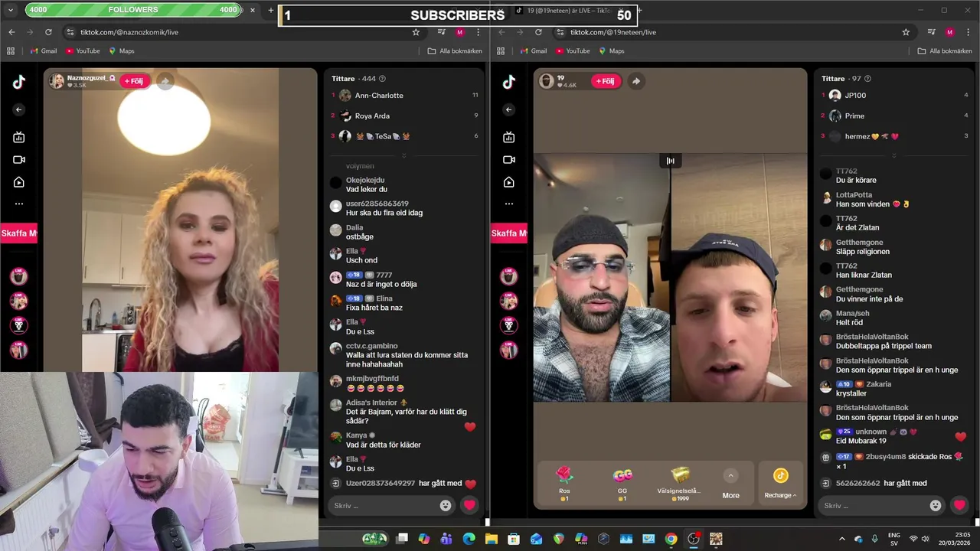Viewport: 980px width, 551px height.
Task: Reload the naznozkomik live page
Action: coord(48,32)
